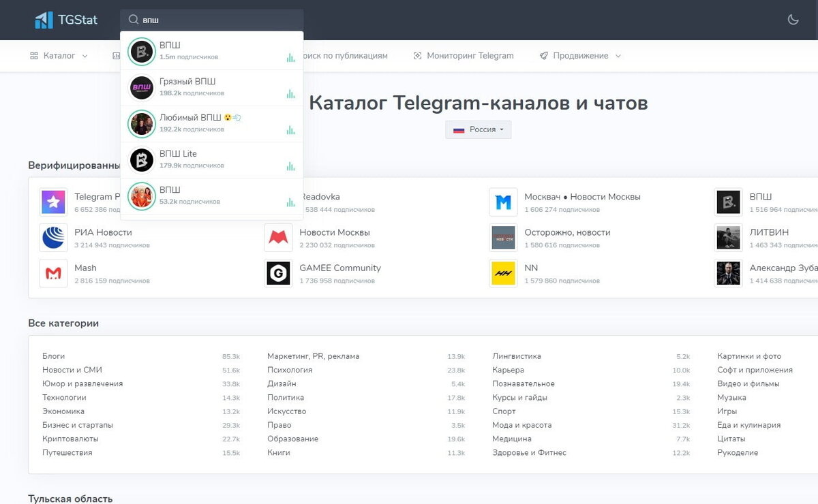Open GAMEE Community channel logo
The width and height of the screenshot is (818, 504).
tap(278, 273)
